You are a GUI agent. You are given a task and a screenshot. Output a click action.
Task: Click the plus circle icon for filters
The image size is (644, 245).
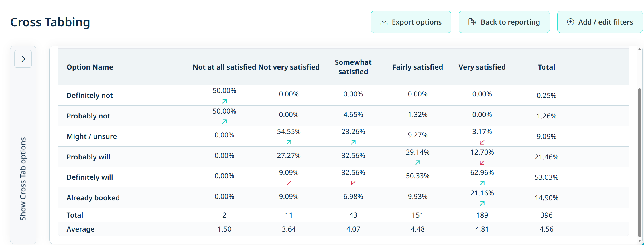(570, 22)
